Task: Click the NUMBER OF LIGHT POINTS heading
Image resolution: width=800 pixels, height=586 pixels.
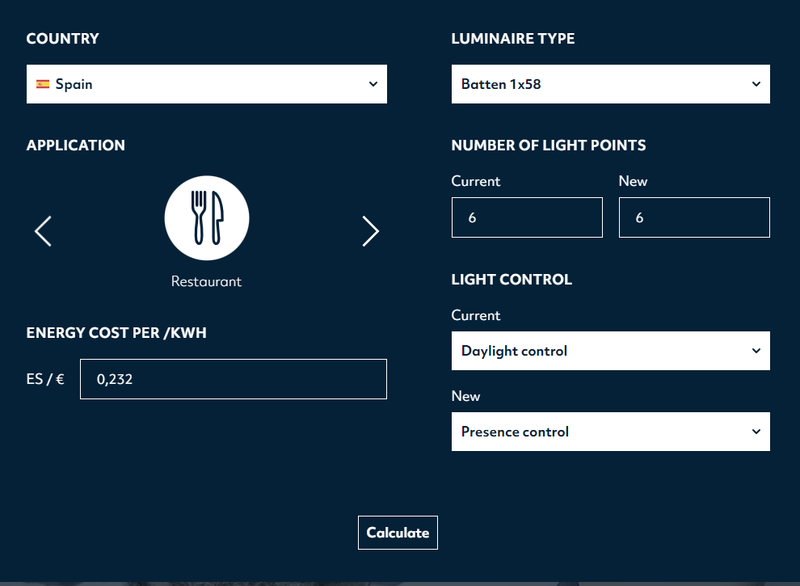Action: (548, 145)
